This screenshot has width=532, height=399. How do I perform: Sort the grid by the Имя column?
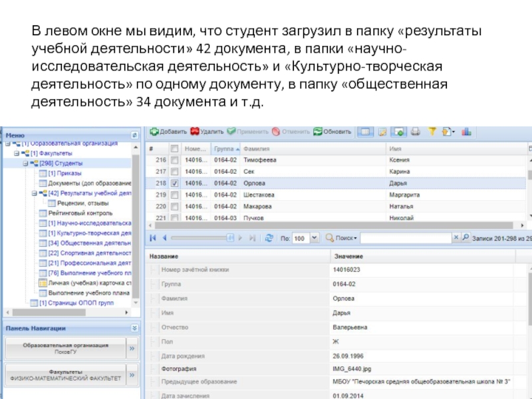point(456,148)
